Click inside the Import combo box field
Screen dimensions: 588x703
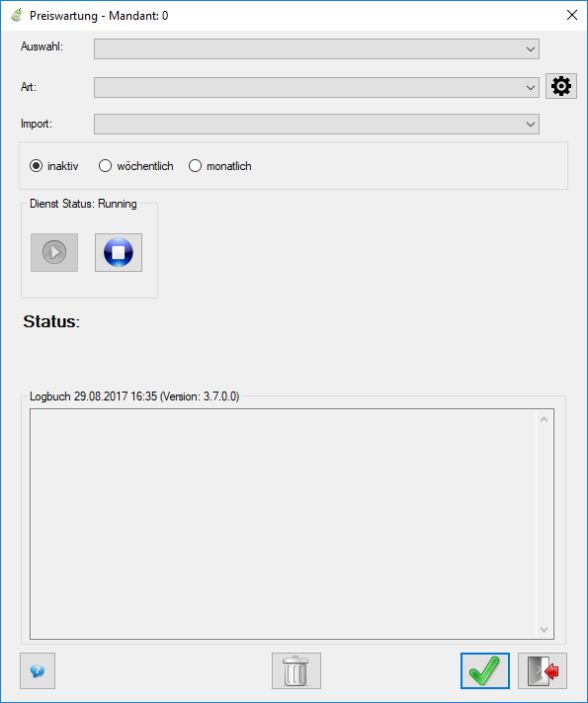pyautogui.click(x=316, y=124)
